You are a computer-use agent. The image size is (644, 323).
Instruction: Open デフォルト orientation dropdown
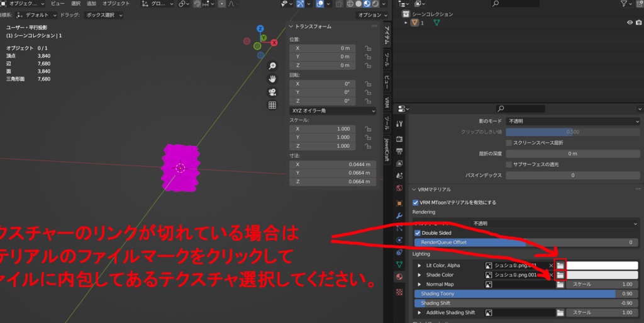[x=36, y=15]
